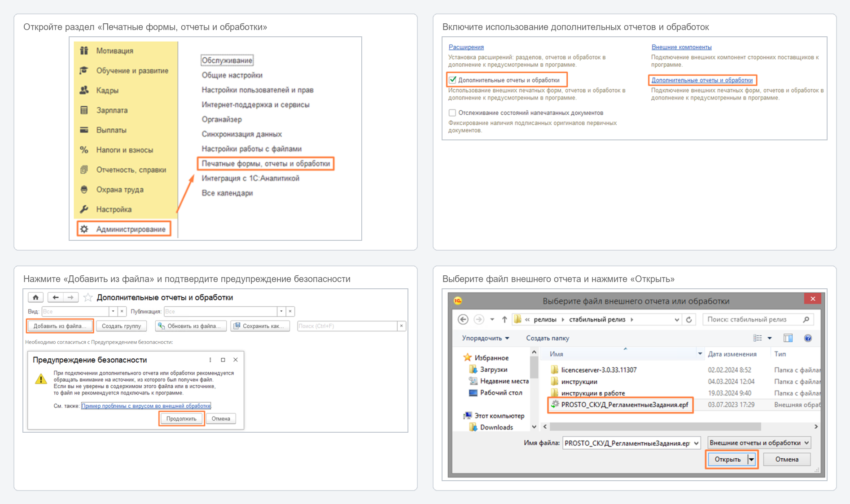Click the horizontal scrollbar in file list
The width and height of the screenshot is (850, 504).
coord(655,426)
